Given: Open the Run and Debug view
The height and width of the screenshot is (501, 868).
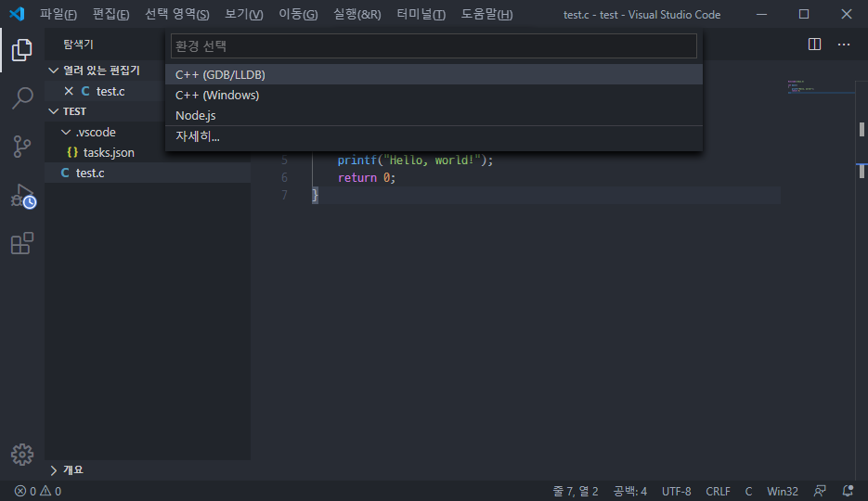Looking at the screenshot, I should 22,196.
